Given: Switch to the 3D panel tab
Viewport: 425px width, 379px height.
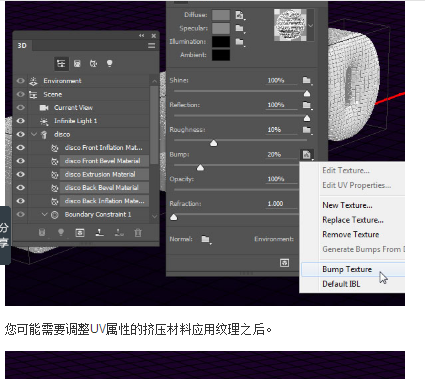Looking at the screenshot, I should (22, 46).
